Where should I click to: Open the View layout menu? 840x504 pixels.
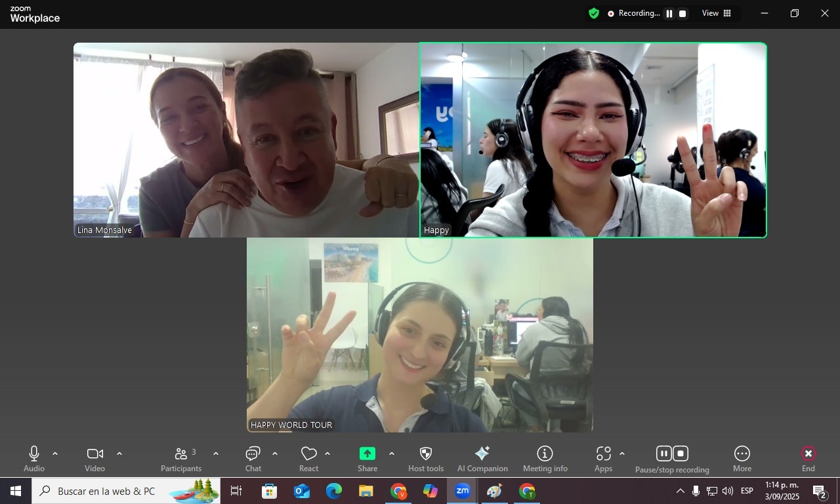point(717,13)
